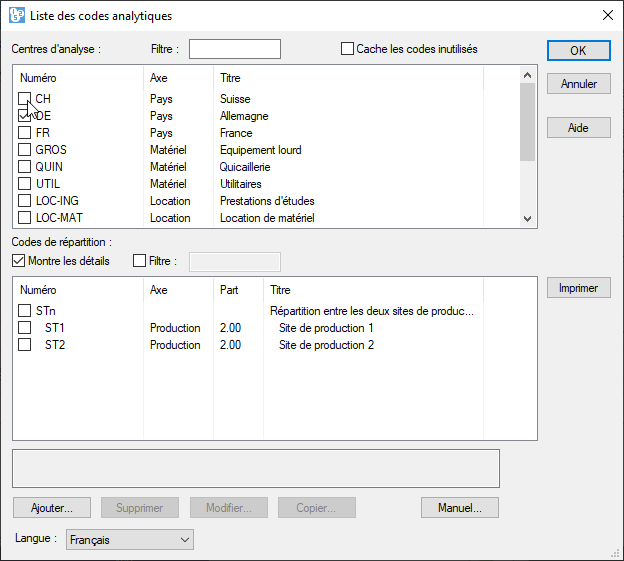
Task: Tick the GROS code checkbox
Action: point(24,150)
